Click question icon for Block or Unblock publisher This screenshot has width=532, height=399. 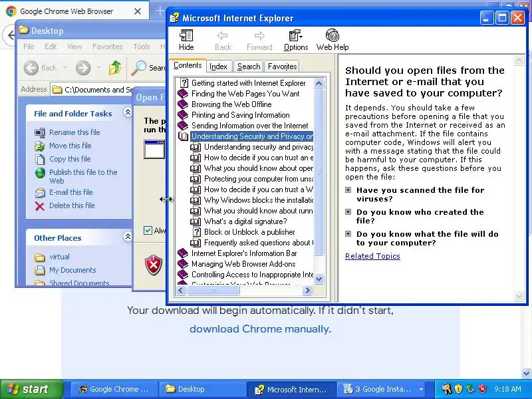tap(197, 232)
